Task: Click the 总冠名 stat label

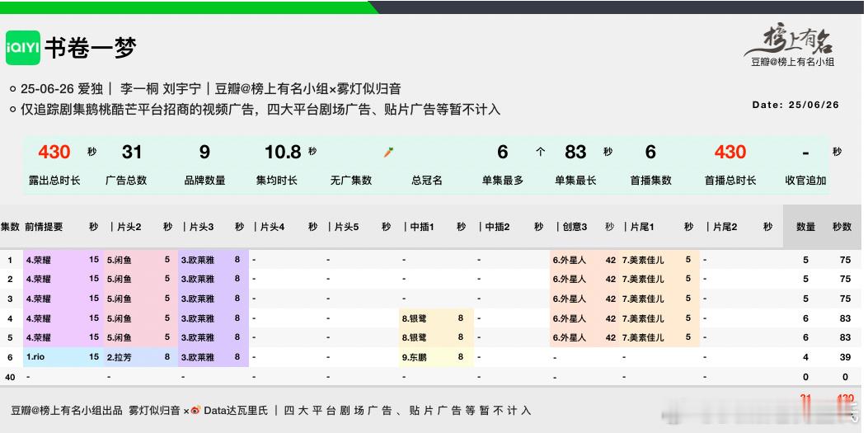Action: (x=427, y=181)
